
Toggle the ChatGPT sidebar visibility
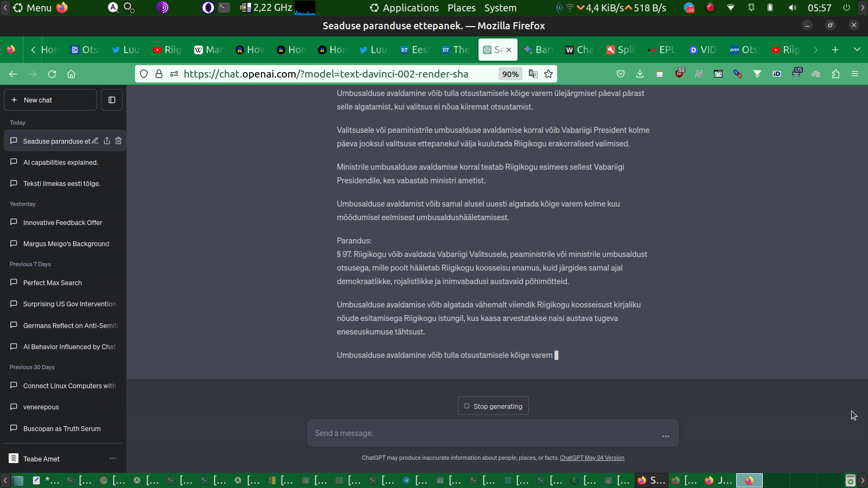click(112, 100)
